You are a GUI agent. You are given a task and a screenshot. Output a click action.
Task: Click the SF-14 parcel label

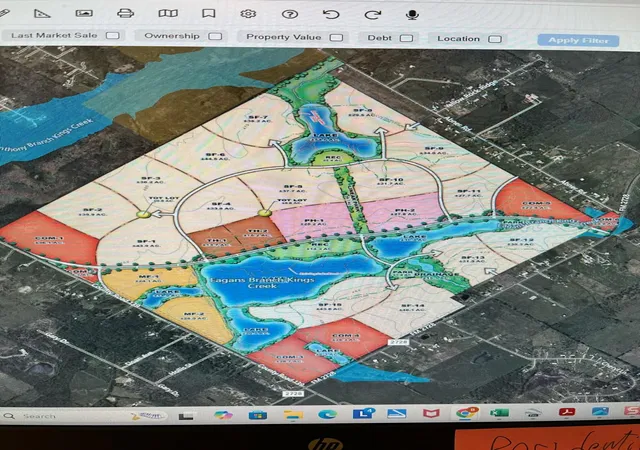click(x=413, y=307)
